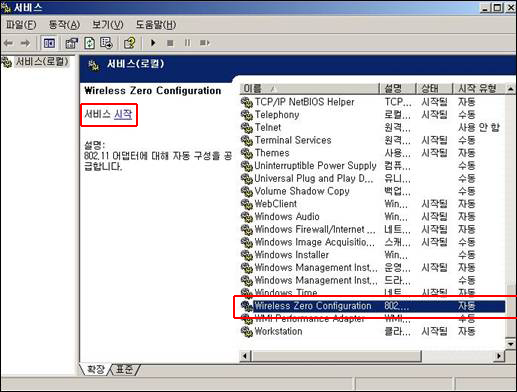Viewport: 517px width, 392px height.
Task: Sort by the 상태 column header
Action: coord(434,89)
